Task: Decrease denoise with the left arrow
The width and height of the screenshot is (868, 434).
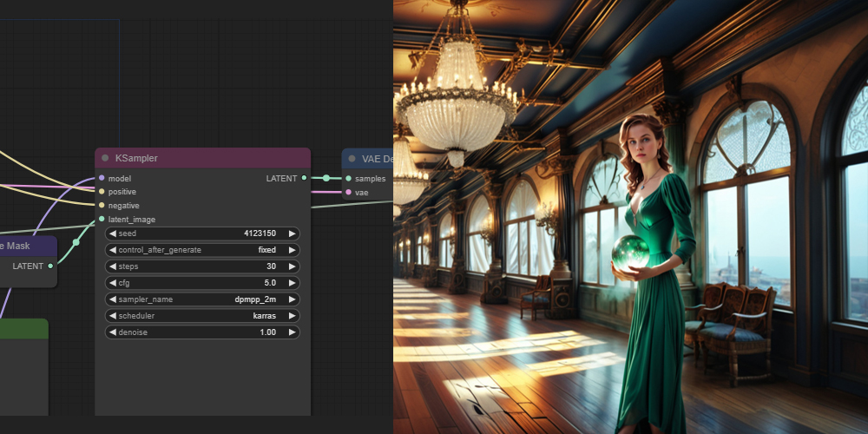Action: (112, 332)
